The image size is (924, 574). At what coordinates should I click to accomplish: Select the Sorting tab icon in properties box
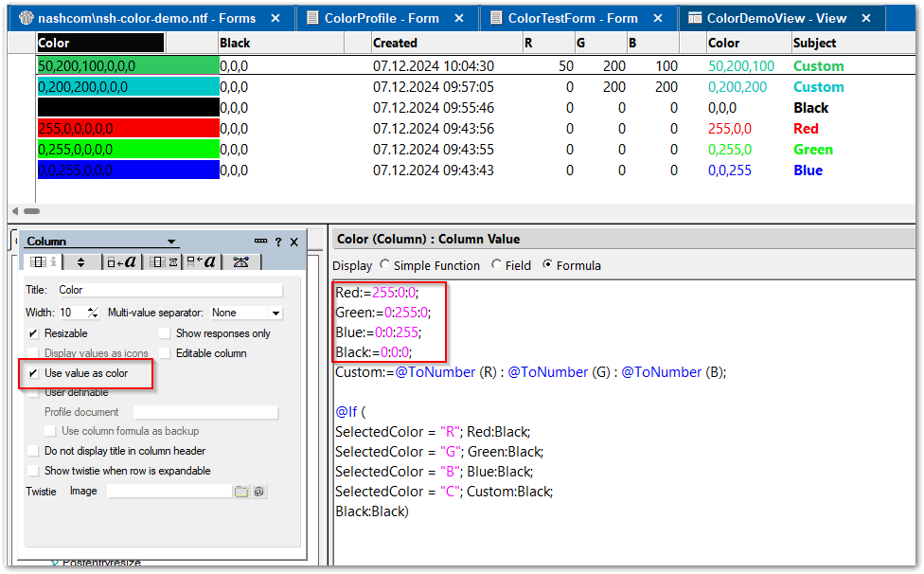click(x=81, y=261)
